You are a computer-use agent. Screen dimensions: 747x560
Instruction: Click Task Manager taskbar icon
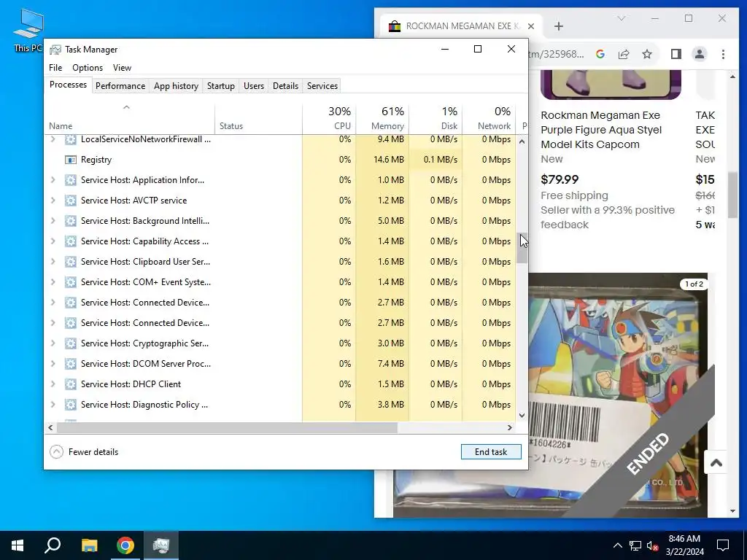point(161,545)
